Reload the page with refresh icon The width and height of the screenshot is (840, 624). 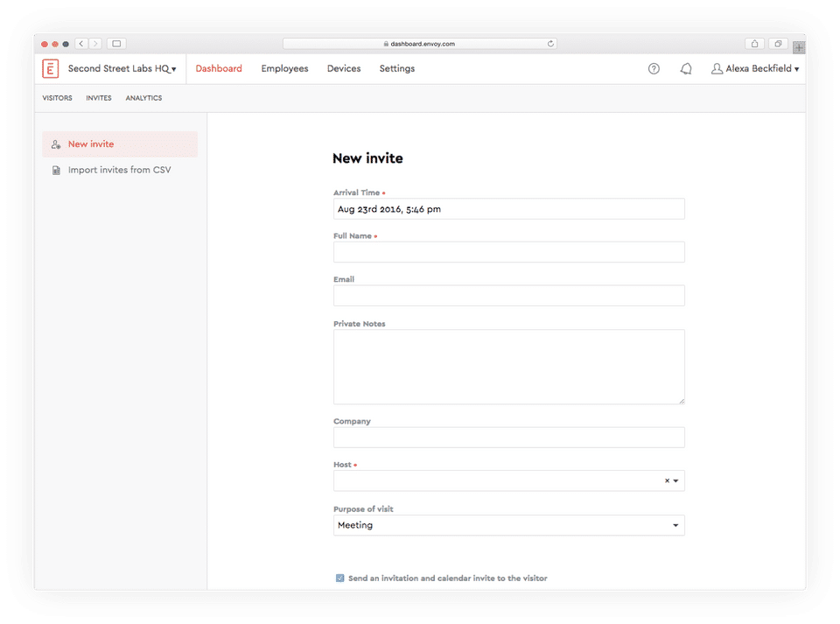(550, 44)
